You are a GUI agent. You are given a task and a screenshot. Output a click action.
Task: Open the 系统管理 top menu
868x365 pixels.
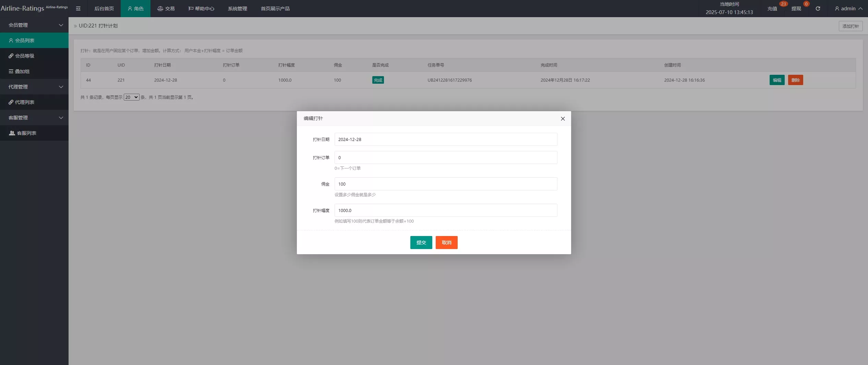pyautogui.click(x=237, y=9)
